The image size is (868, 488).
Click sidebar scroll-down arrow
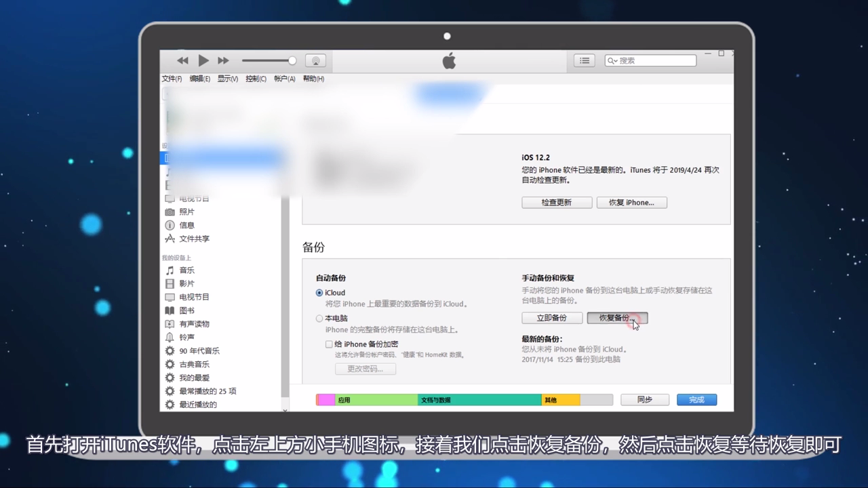tap(285, 409)
